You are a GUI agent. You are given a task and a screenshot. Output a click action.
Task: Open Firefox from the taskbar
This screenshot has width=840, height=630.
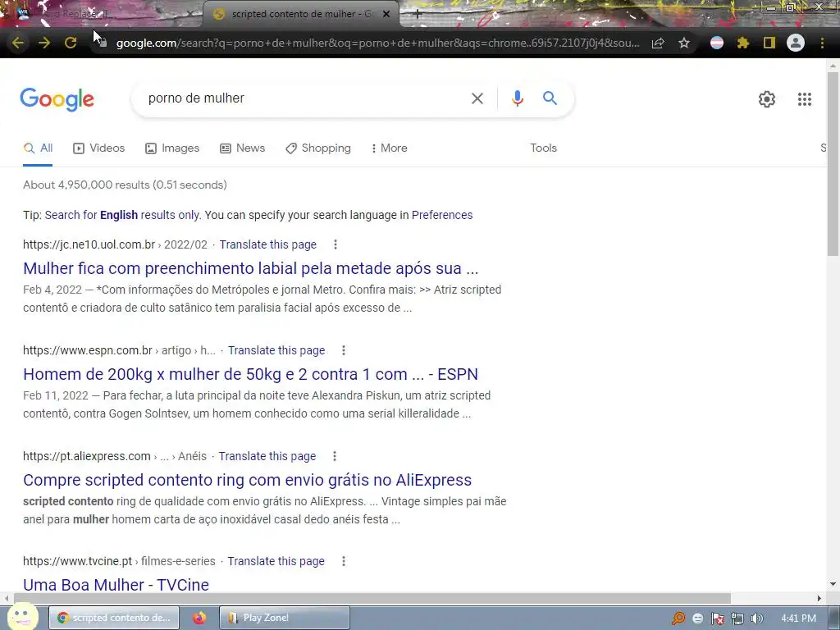tap(199, 618)
